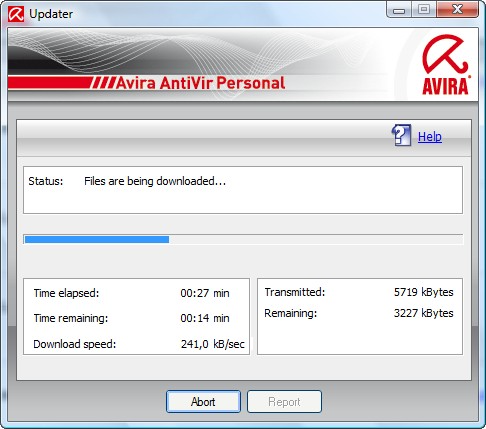Click the Avira icon in title bar

(16, 14)
